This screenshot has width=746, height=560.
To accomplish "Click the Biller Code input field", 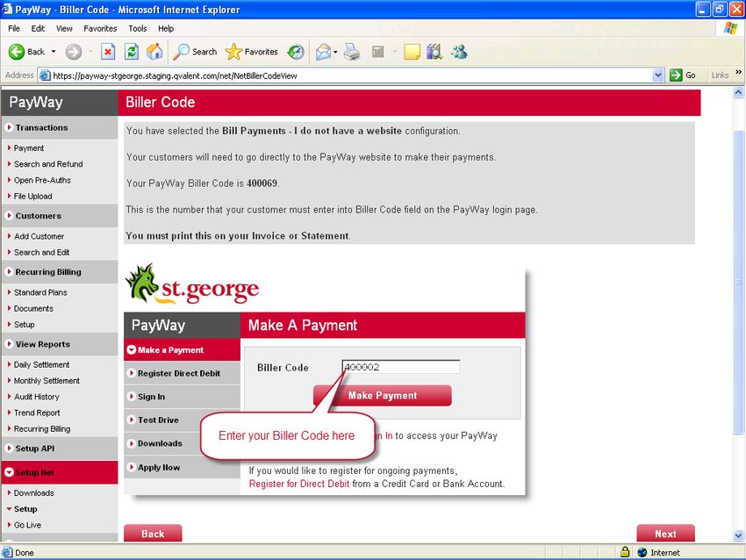I will tap(401, 367).
